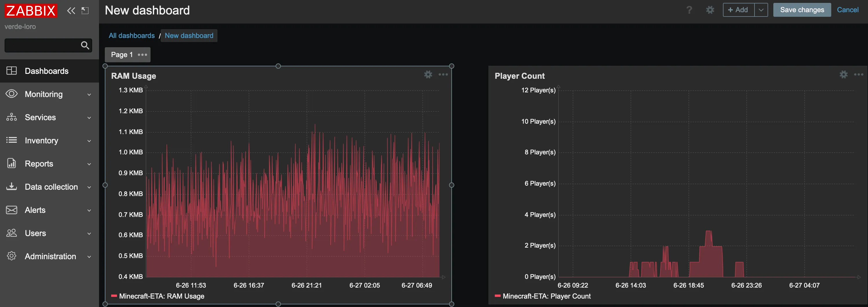This screenshot has height=307, width=868.
Task: Select the Administration menu label
Action: [x=51, y=256]
